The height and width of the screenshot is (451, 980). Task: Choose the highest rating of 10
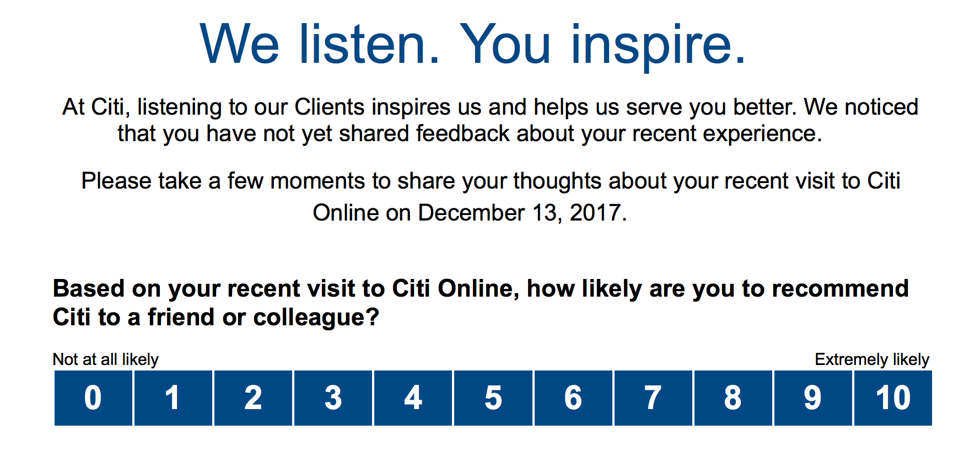point(893,398)
